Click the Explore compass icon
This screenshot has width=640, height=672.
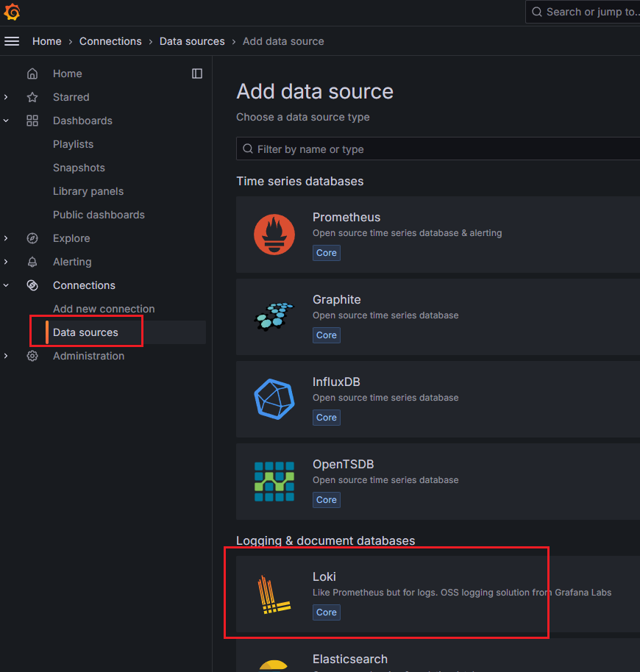coord(32,238)
